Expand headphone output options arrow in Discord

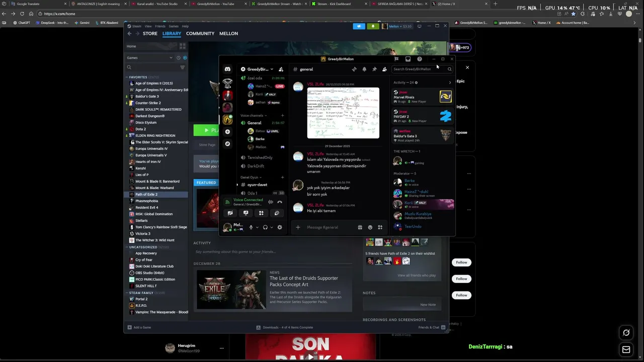pos(271,227)
